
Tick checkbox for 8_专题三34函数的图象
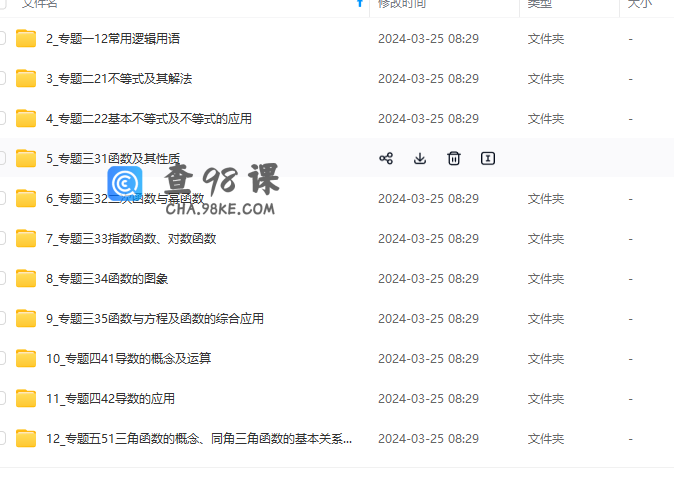tap(2, 278)
